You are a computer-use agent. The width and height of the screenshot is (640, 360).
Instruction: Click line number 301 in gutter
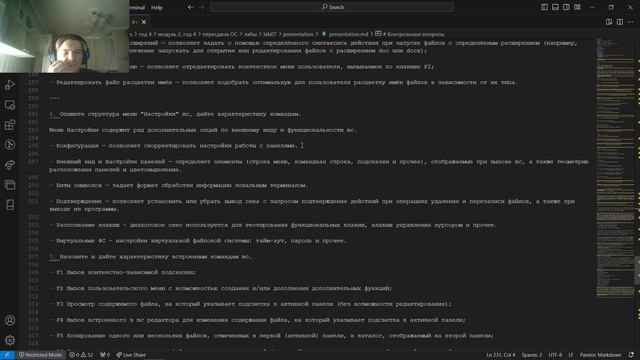click(x=33, y=201)
